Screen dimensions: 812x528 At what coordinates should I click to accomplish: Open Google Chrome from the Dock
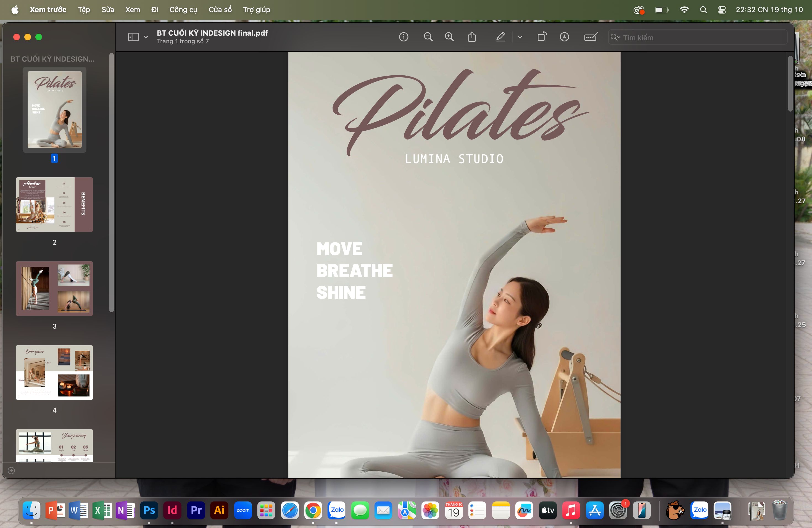pos(313,510)
